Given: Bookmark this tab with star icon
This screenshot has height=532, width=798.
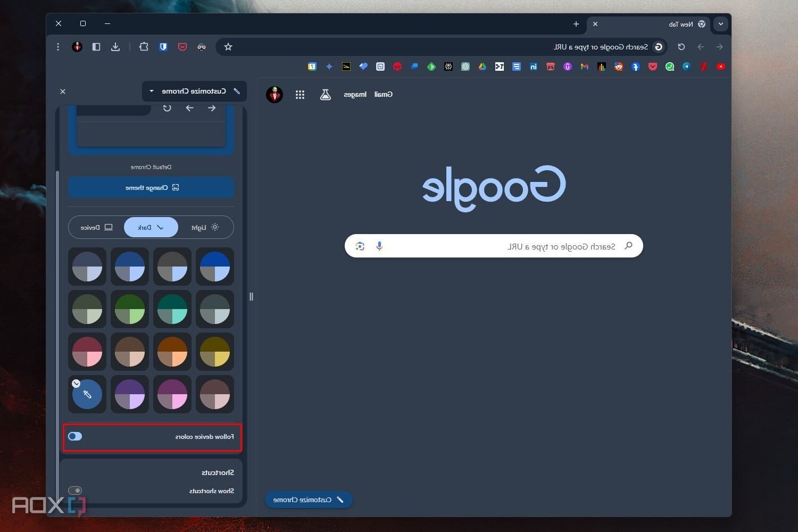Looking at the screenshot, I should pos(228,47).
